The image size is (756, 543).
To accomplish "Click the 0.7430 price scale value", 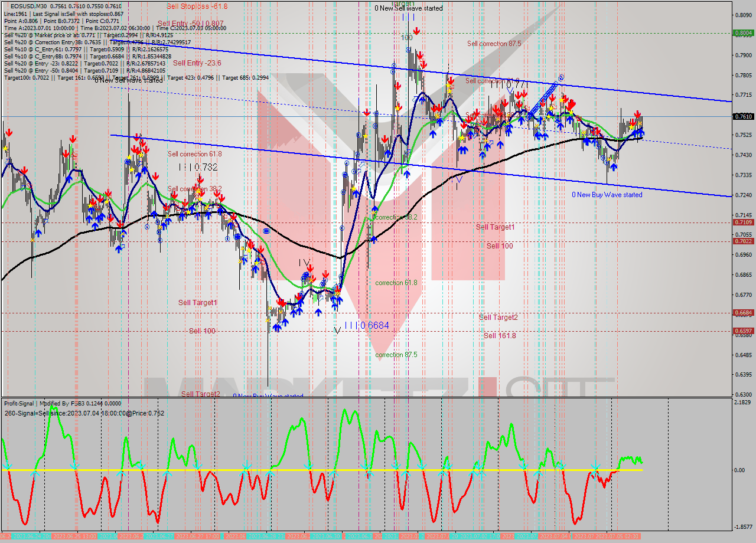I will (742, 155).
